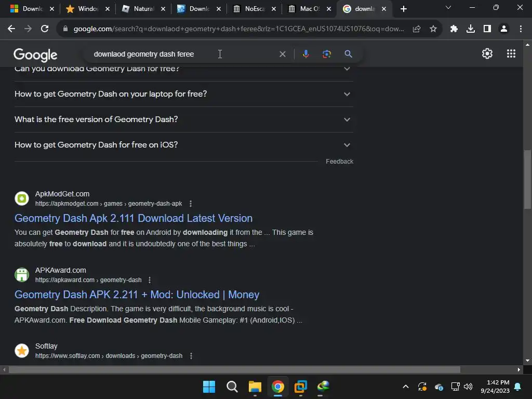Clear the Google search box
This screenshot has height=399, width=532.
pyautogui.click(x=282, y=54)
